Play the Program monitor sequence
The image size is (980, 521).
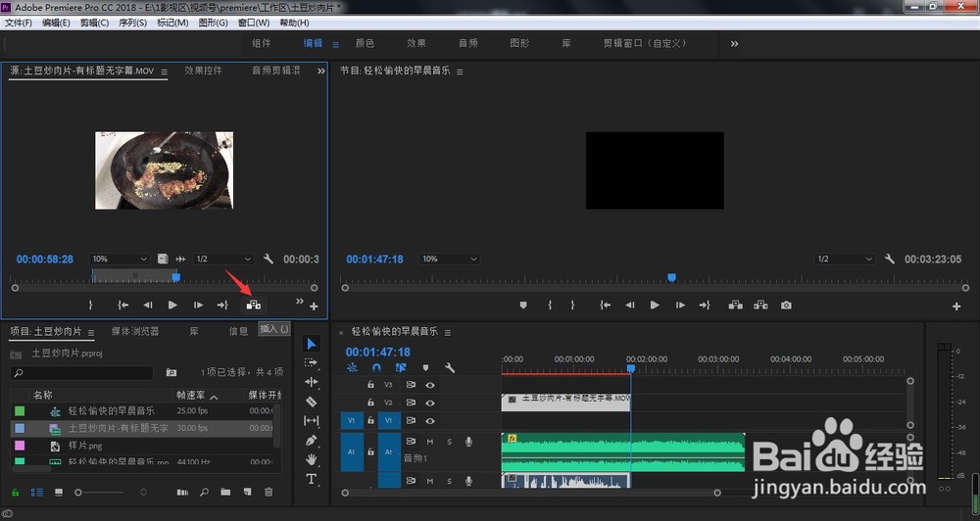(655, 305)
